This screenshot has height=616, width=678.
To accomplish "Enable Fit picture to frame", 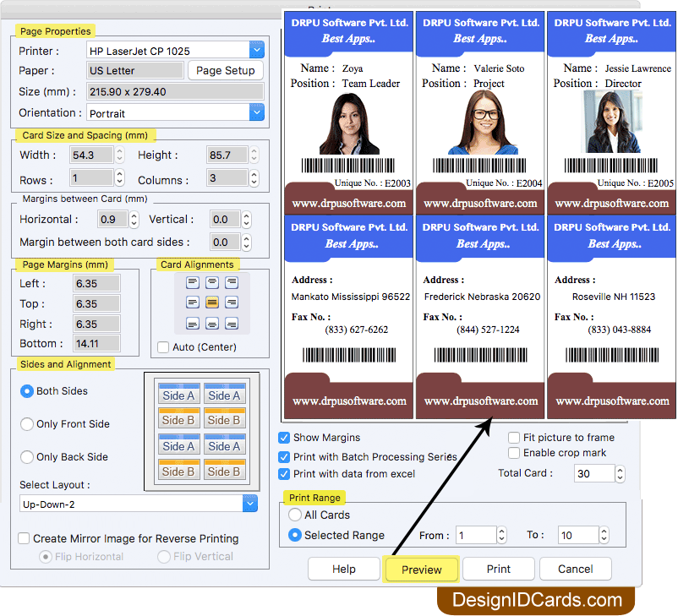I will [x=514, y=438].
